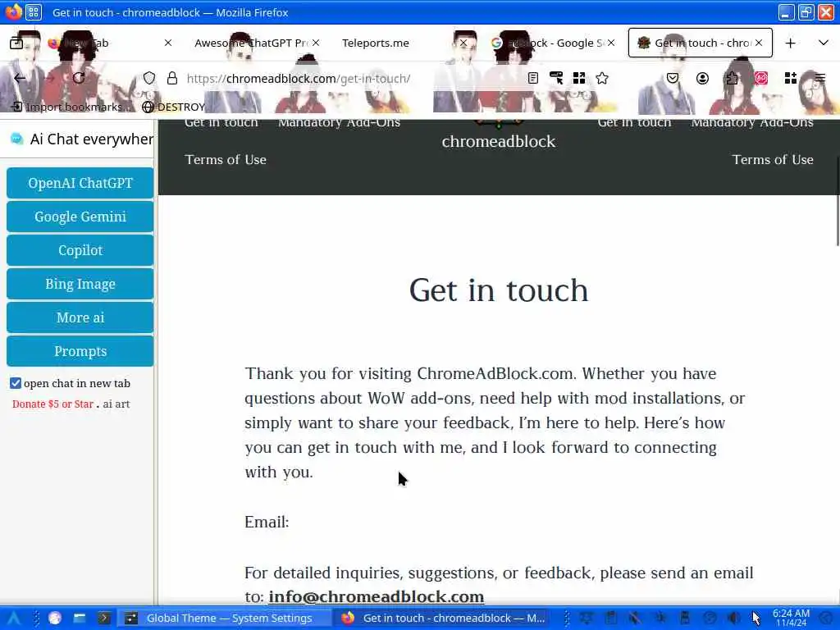Open Google Gemini from sidebar
Viewport: 840px width, 630px height.
tap(80, 217)
